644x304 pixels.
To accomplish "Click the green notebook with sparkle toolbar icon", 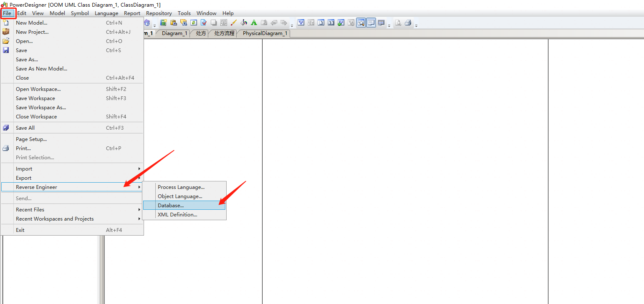I will click(x=164, y=23).
